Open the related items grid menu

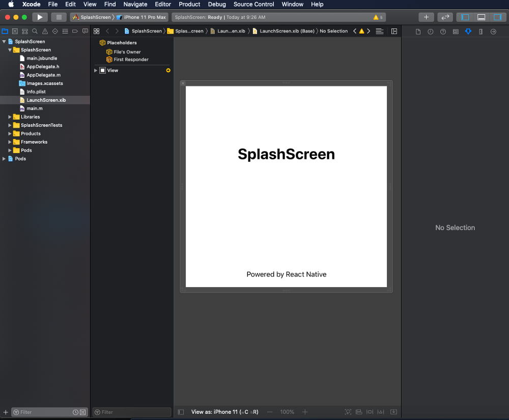pos(96,31)
